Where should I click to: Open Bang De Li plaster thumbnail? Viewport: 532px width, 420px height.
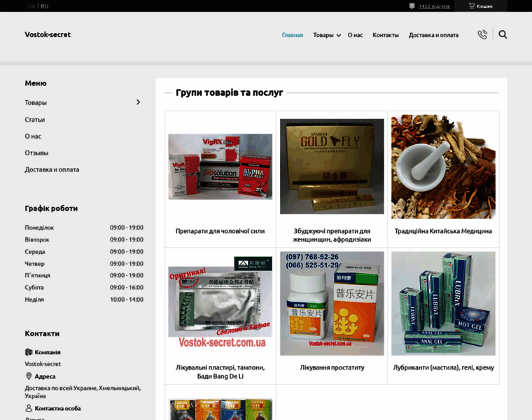pyautogui.click(x=220, y=303)
